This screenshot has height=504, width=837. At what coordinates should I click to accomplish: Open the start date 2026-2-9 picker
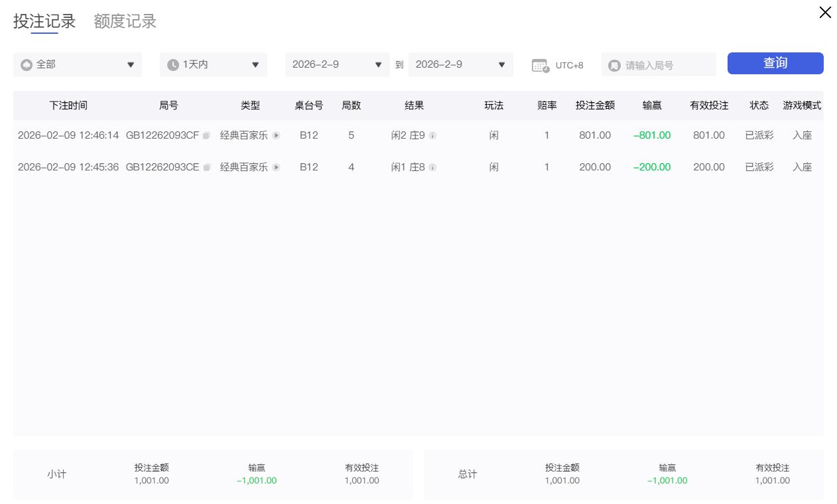(x=337, y=65)
